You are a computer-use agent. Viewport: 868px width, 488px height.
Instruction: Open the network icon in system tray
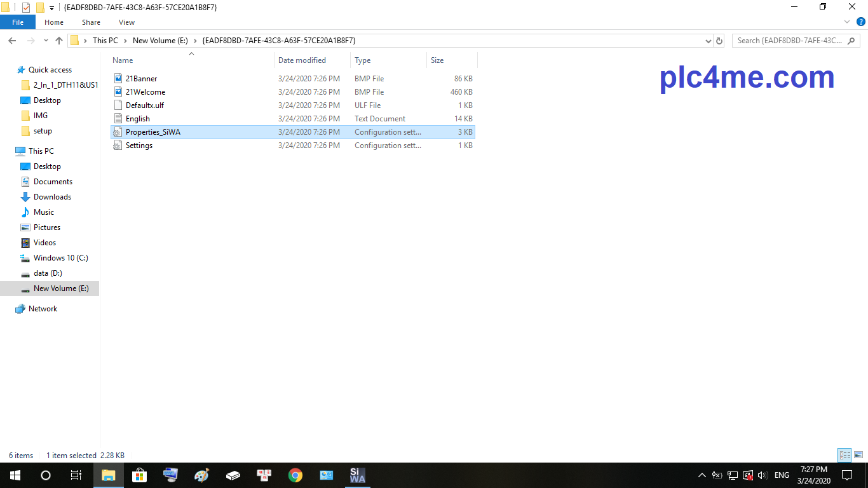(x=747, y=475)
